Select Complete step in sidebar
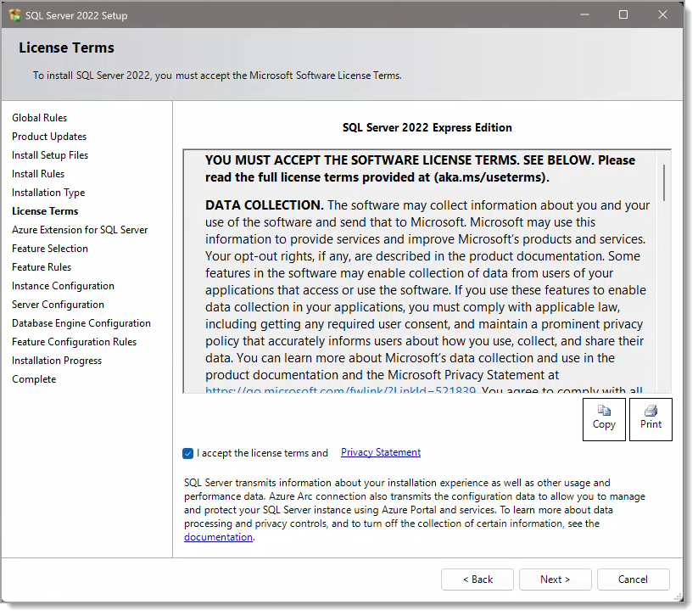 pos(34,380)
